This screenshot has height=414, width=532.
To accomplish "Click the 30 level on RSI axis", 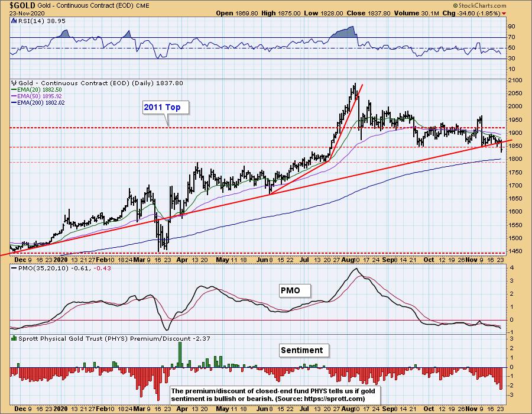I will 512,59.
